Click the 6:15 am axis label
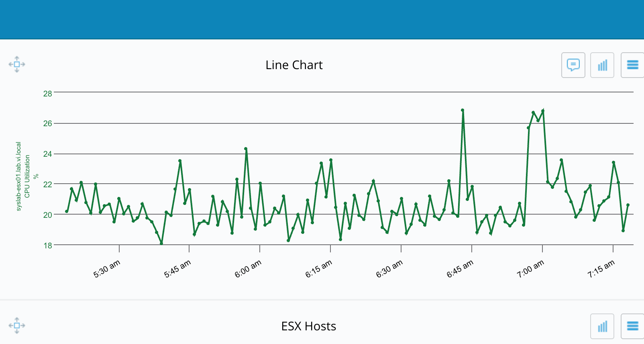644x344 pixels. click(x=319, y=269)
